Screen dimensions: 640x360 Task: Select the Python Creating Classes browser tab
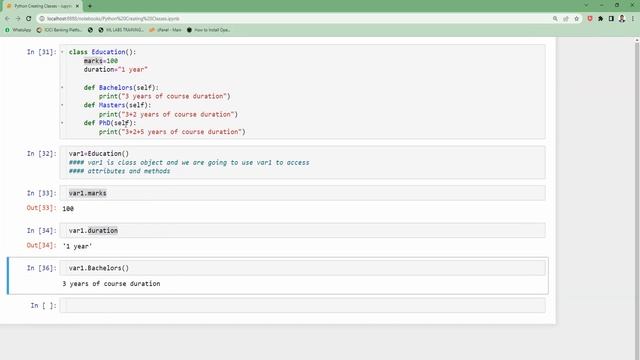[42, 6]
